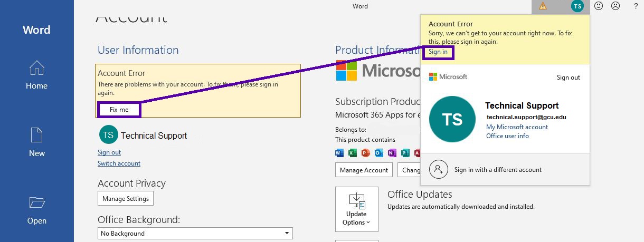Click the Manage Account button

tap(364, 170)
